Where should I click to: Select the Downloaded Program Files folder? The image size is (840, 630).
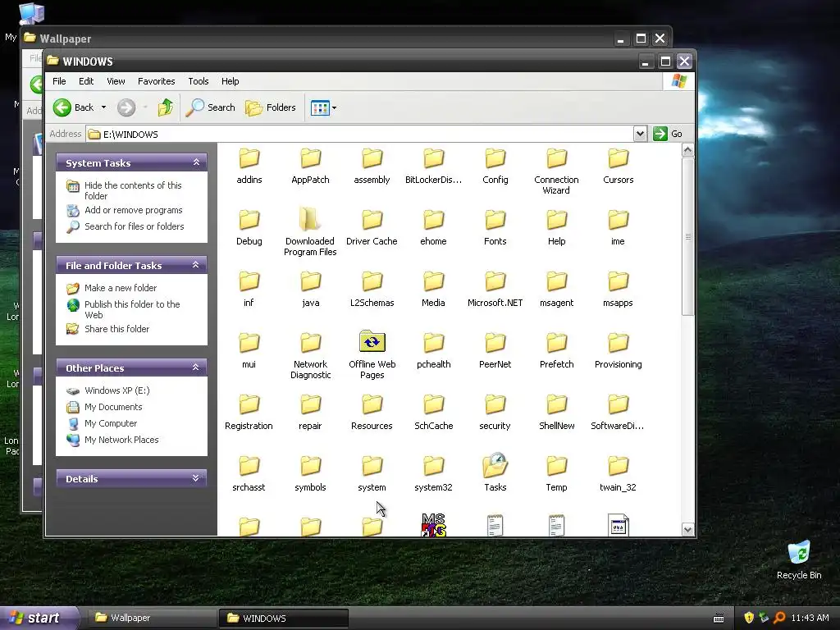click(x=310, y=232)
